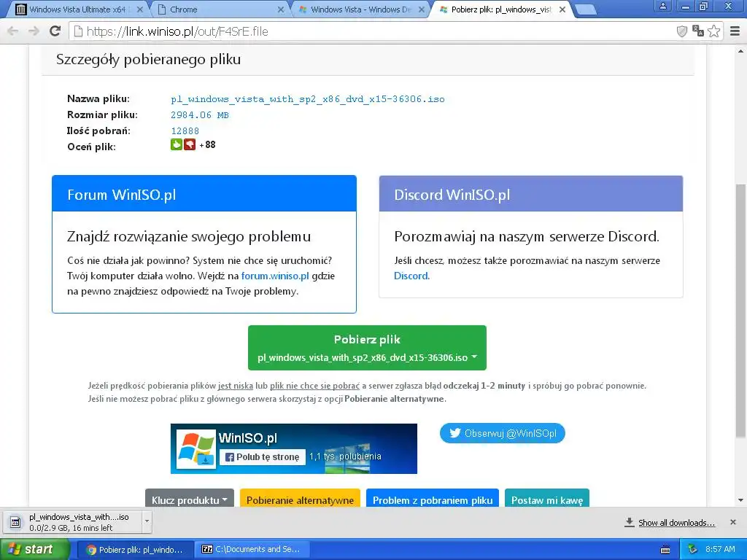Viewport: 747px width, 560px height.
Task: Close the Windows Vista Ultimate x64 tab
Action: [139, 9]
